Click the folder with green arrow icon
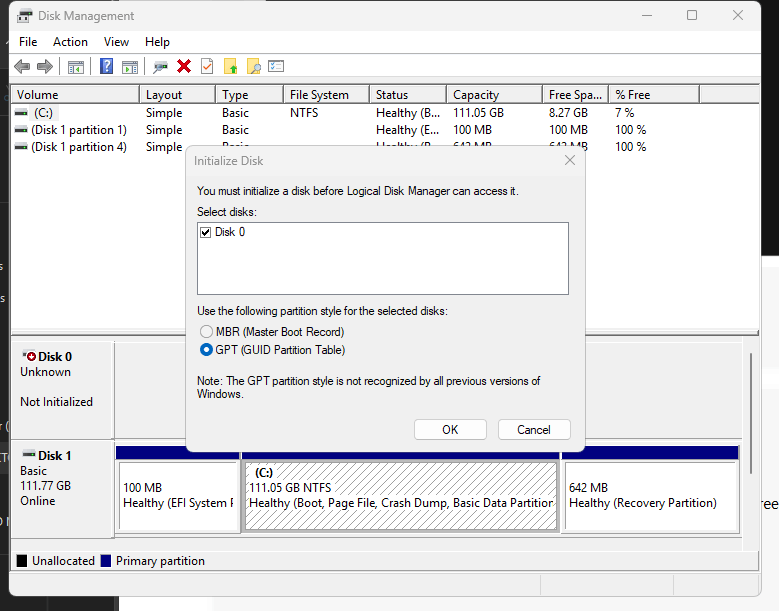The image size is (779, 611). [231, 66]
